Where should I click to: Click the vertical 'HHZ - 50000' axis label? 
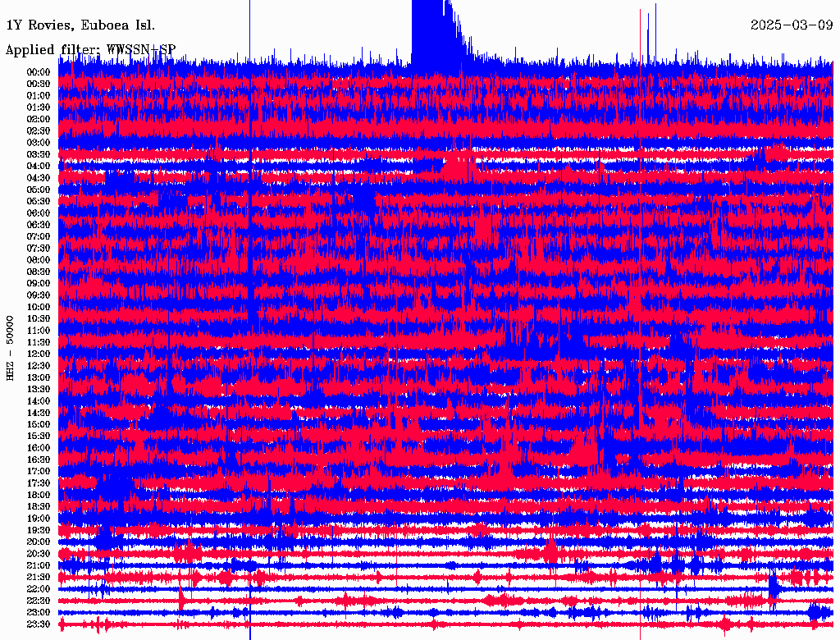tap(11, 346)
